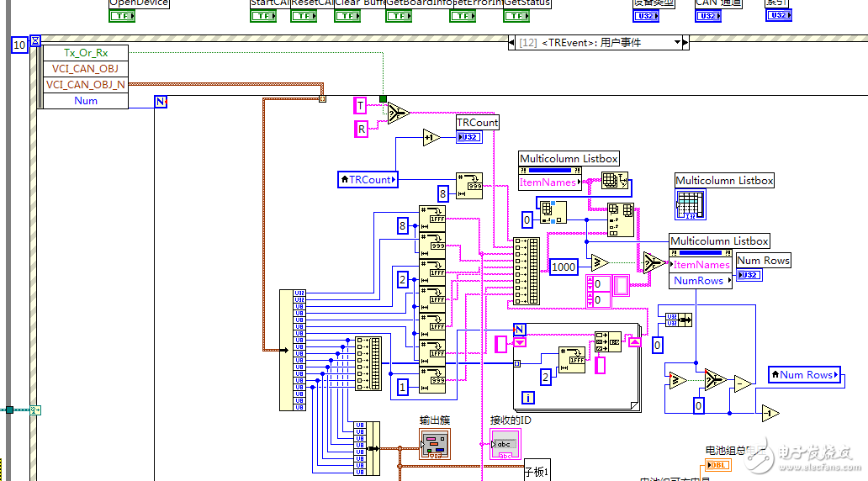
Task: Click the constant 0 feeding Delete From Array
Action: 527,219
